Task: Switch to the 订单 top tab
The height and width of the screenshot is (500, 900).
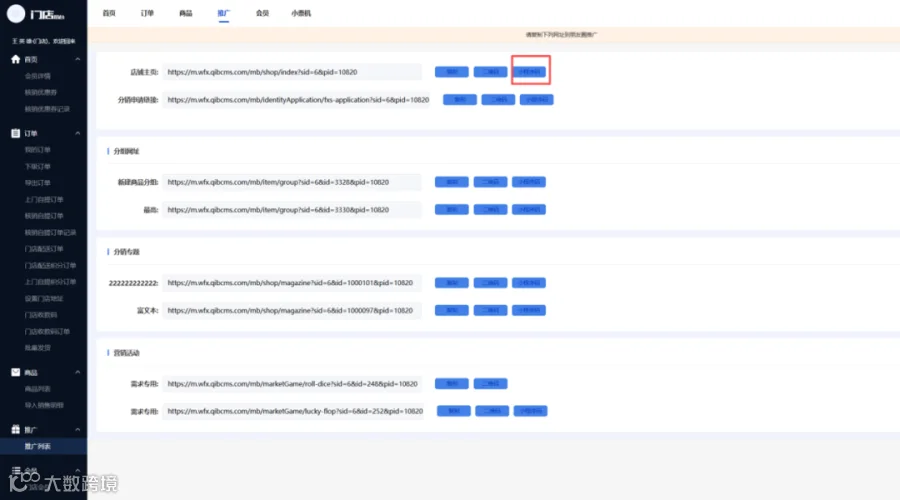Action: tap(148, 13)
